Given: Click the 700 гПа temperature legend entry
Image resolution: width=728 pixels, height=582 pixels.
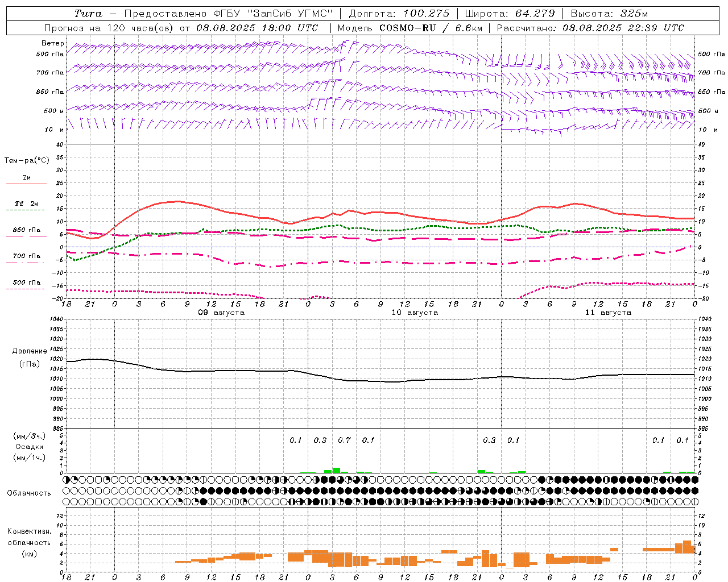Looking at the screenshot, I should pyautogui.click(x=26, y=256).
